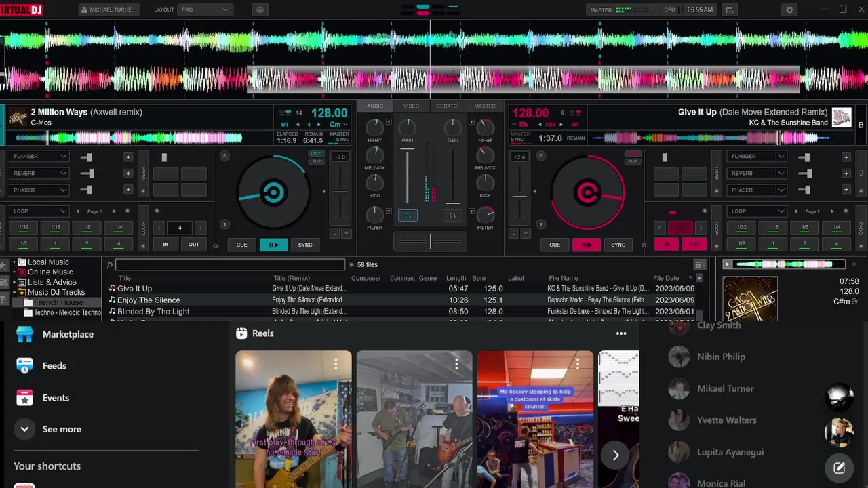The height and width of the screenshot is (488, 868).
Task: Click the recording icon beside the clock
Action: click(730, 10)
